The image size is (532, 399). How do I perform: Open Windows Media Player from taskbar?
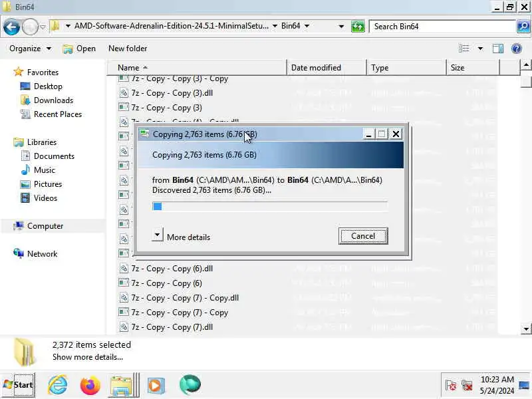point(156,386)
